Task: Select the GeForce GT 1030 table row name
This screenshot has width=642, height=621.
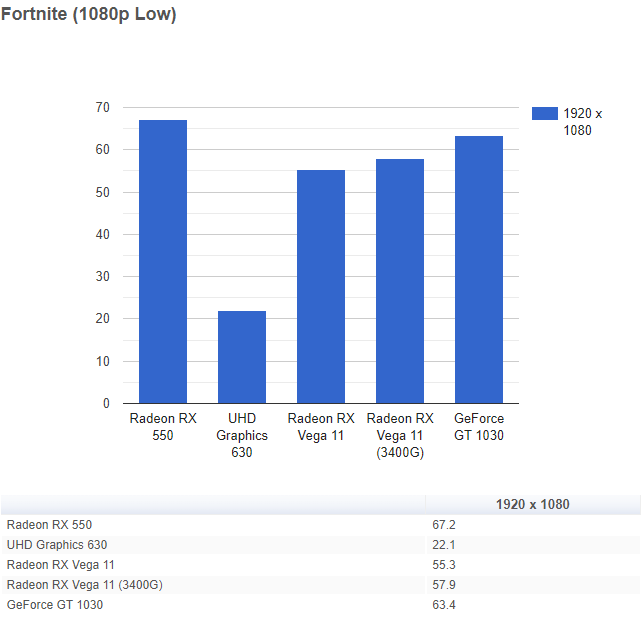Action: click(x=55, y=605)
